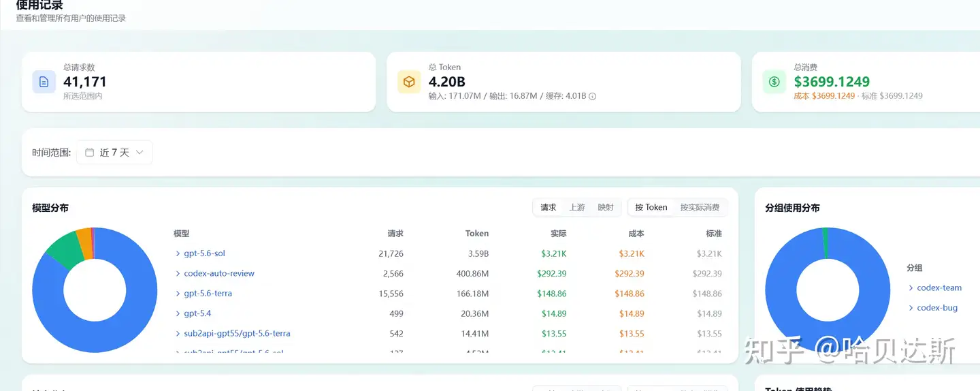Screen dimensions: 980x391
Task: Click the green $292.39 actual cost cell
Action: [x=552, y=274]
